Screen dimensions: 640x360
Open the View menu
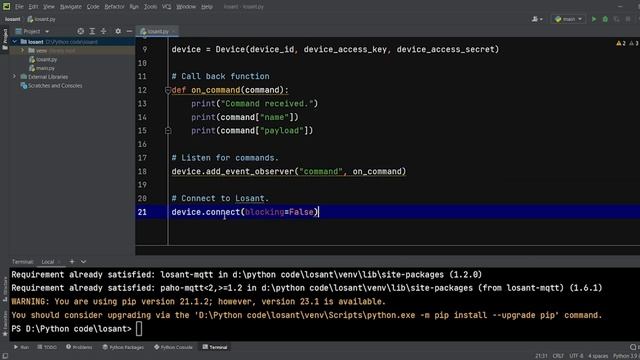tap(49, 7)
